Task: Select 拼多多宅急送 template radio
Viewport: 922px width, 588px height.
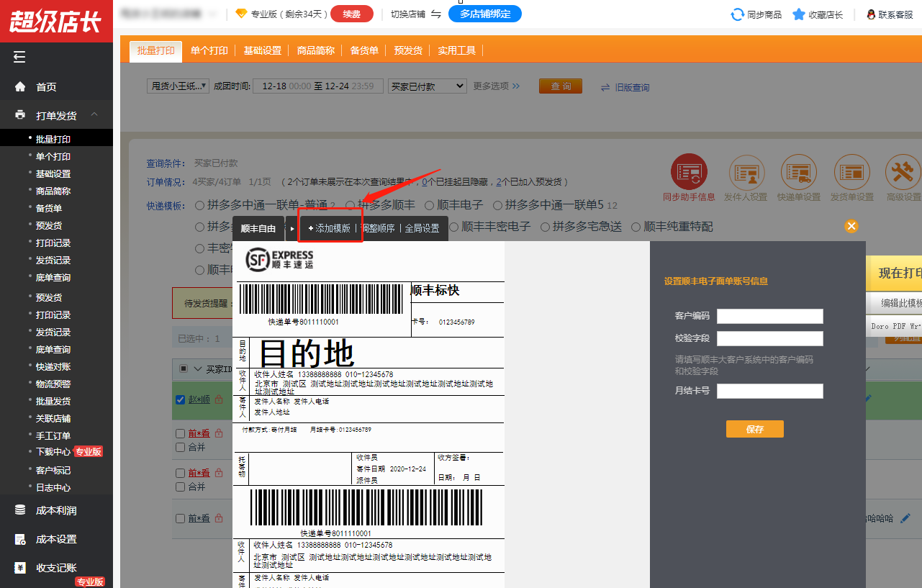Action: 543,227
